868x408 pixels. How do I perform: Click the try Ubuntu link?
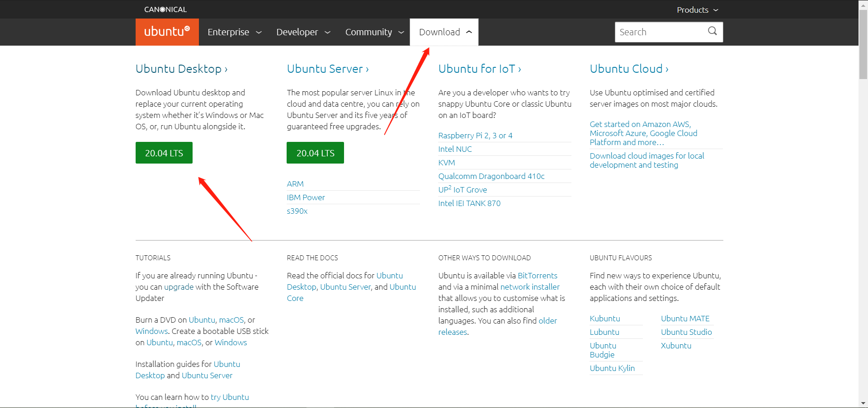pos(230,397)
